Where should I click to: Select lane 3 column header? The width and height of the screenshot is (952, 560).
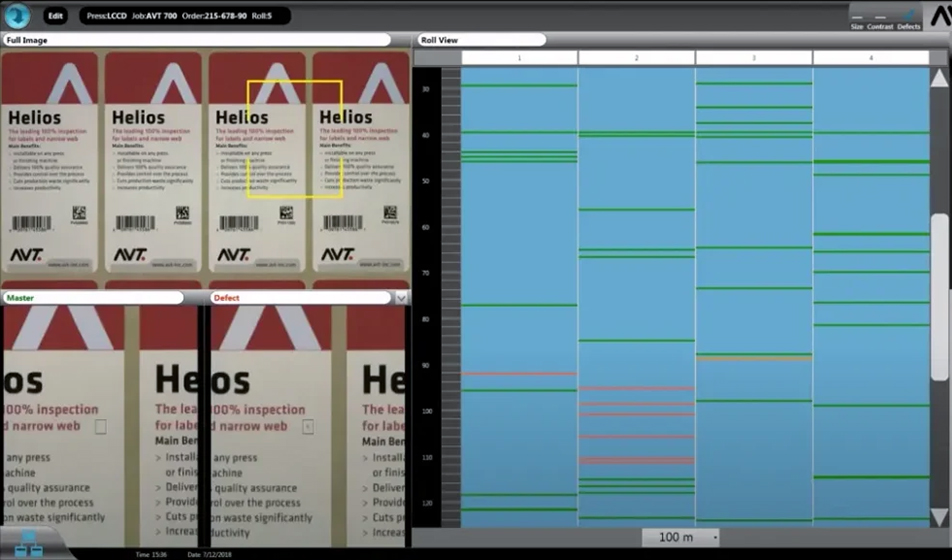[753, 58]
